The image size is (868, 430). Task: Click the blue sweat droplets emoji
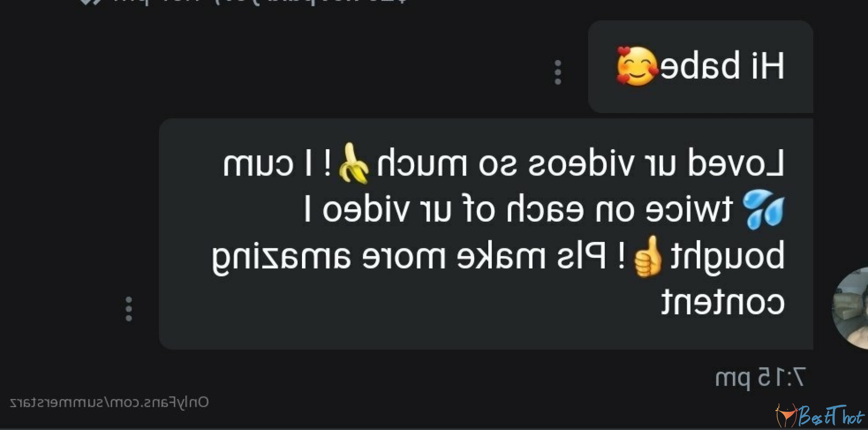point(763,209)
